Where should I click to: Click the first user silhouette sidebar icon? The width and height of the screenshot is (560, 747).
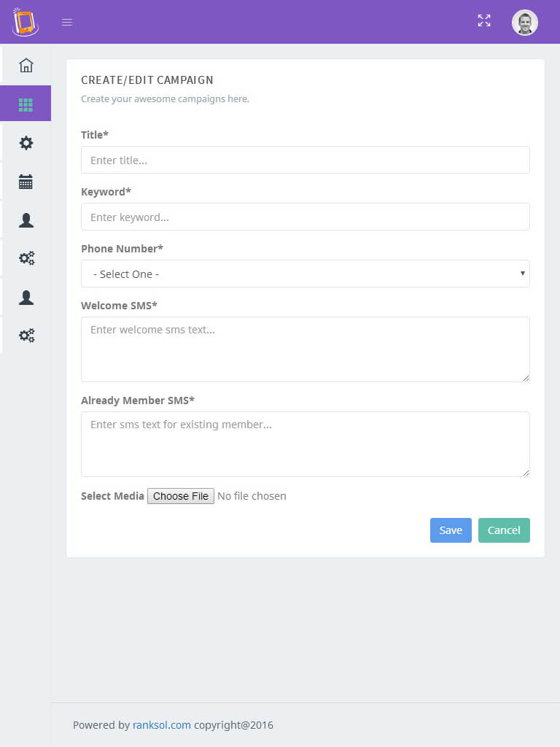tap(26, 220)
